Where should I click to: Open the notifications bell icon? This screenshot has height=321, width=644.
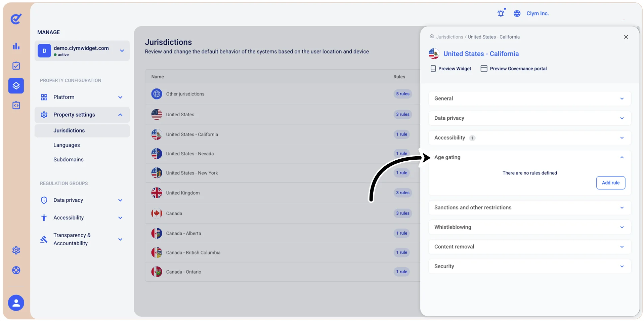pyautogui.click(x=501, y=13)
